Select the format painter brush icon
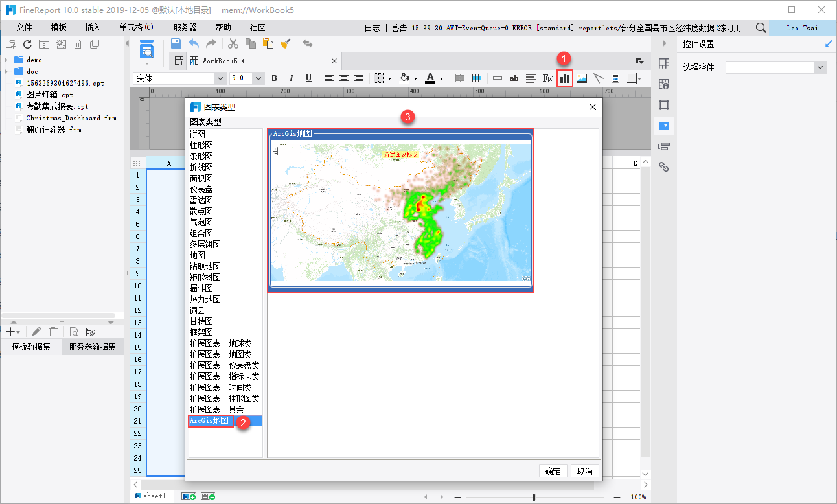Image resolution: width=837 pixels, height=504 pixels. coord(285,43)
